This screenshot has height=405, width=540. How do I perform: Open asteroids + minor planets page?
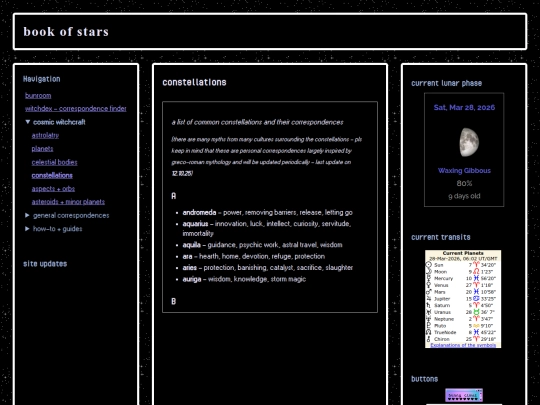pos(68,201)
